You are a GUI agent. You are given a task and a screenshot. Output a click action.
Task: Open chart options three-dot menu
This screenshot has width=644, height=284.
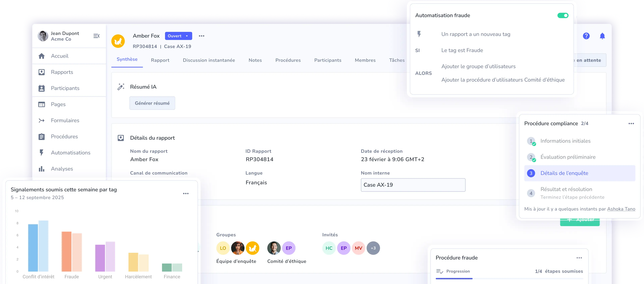tap(185, 193)
